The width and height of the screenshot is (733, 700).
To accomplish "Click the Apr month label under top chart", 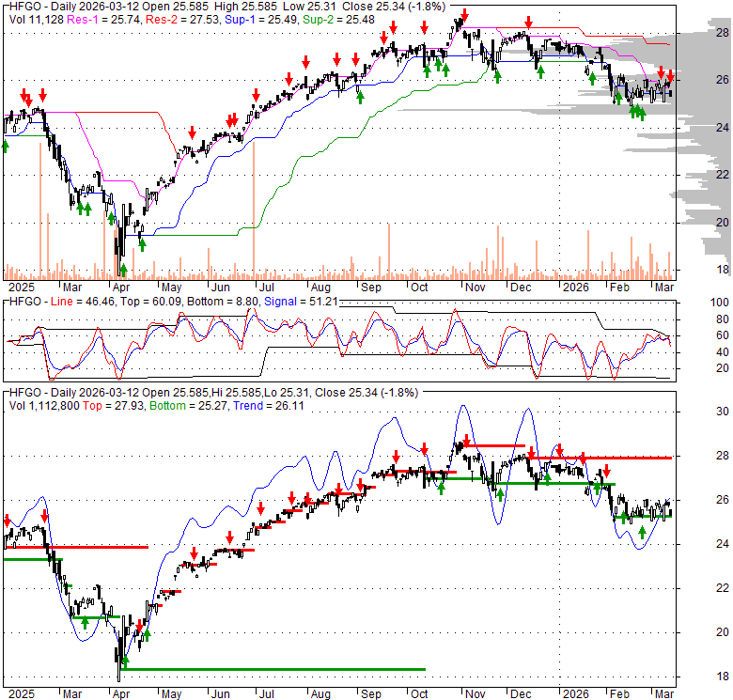I will tap(121, 288).
